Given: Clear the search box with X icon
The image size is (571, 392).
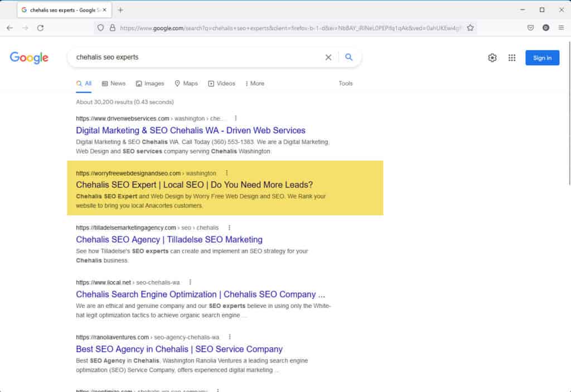Looking at the screenshot, I should pyautogui.click(x=328, y=57).
